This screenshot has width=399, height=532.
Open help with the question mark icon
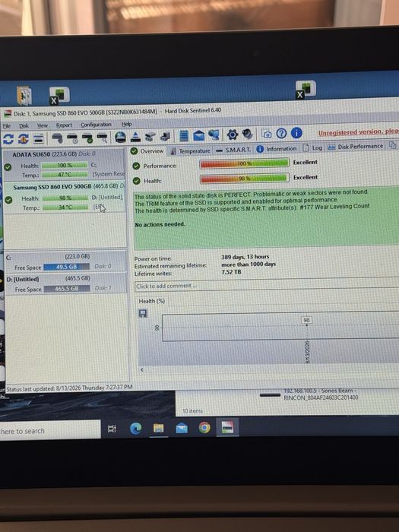point(281,134)
